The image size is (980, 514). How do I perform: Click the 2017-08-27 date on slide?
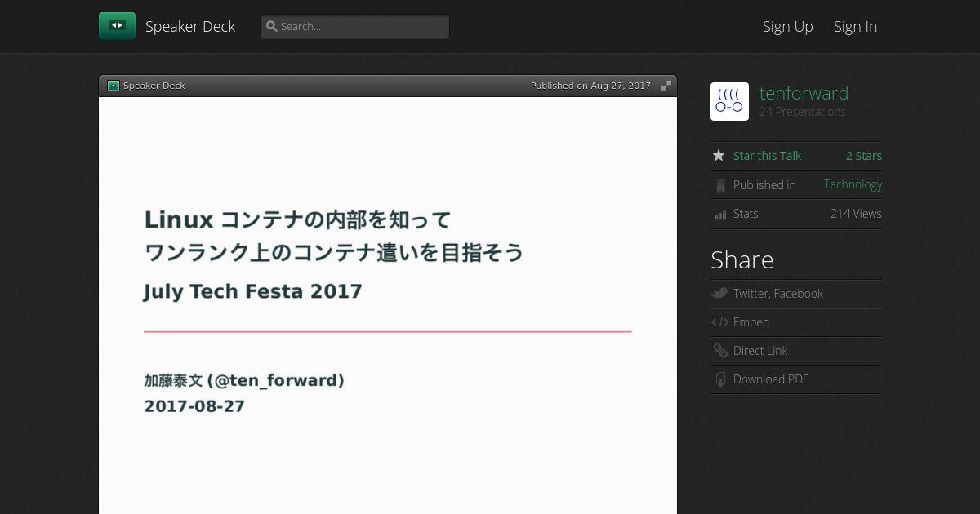(194, 406)
